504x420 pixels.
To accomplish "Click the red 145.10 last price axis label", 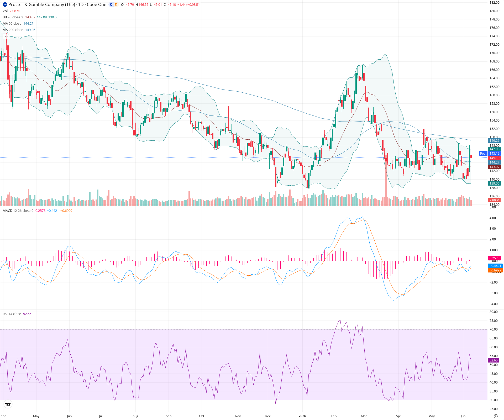I will [495, 158].
